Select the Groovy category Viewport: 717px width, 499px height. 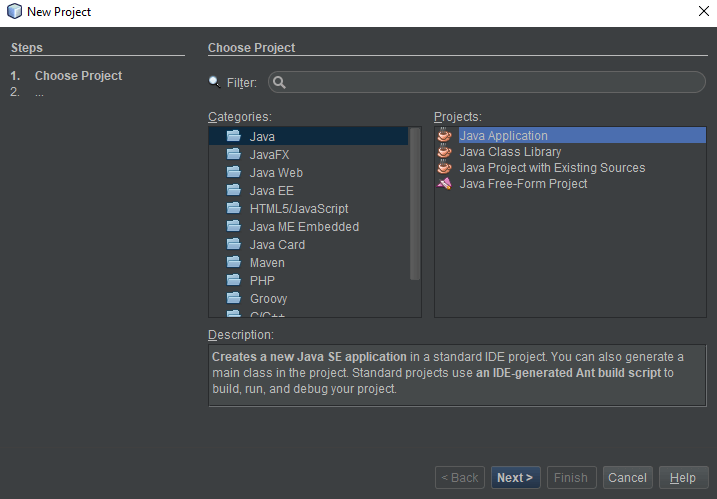click(x=308, y=299)
